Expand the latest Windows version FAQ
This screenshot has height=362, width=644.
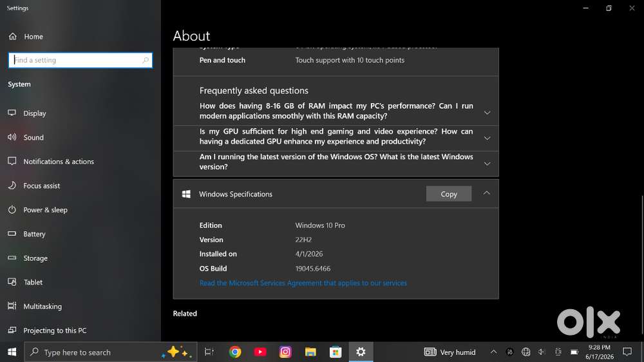click(x=336, y=162)
